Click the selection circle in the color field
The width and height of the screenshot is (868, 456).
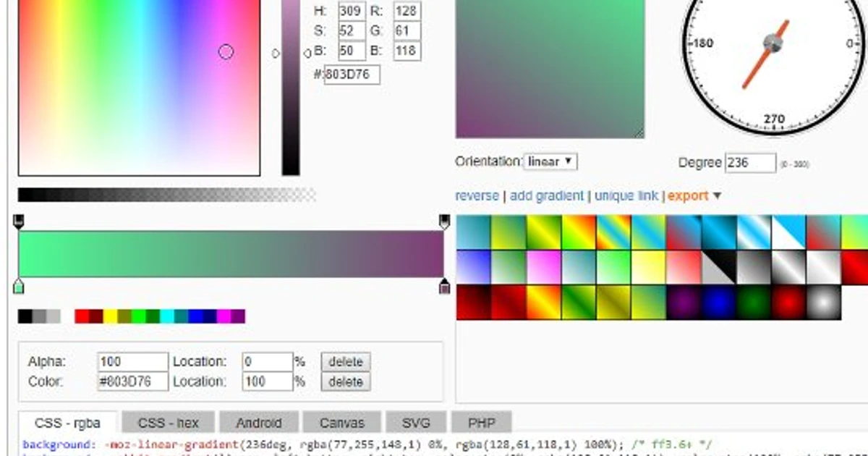[226, 51]
